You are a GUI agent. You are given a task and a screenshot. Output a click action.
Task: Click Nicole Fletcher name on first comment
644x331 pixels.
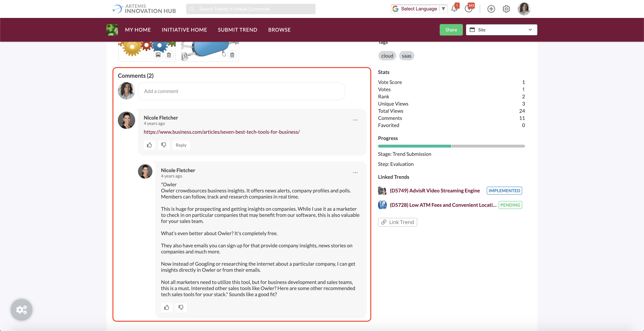point(161,118)
